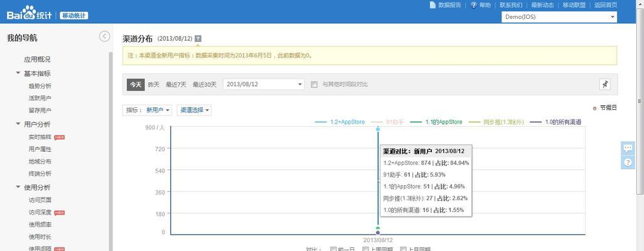This screenshot has height=251, width=644.
Task: Click the 帮助 question mark icon in header
Action: click(x=473, y=5)
